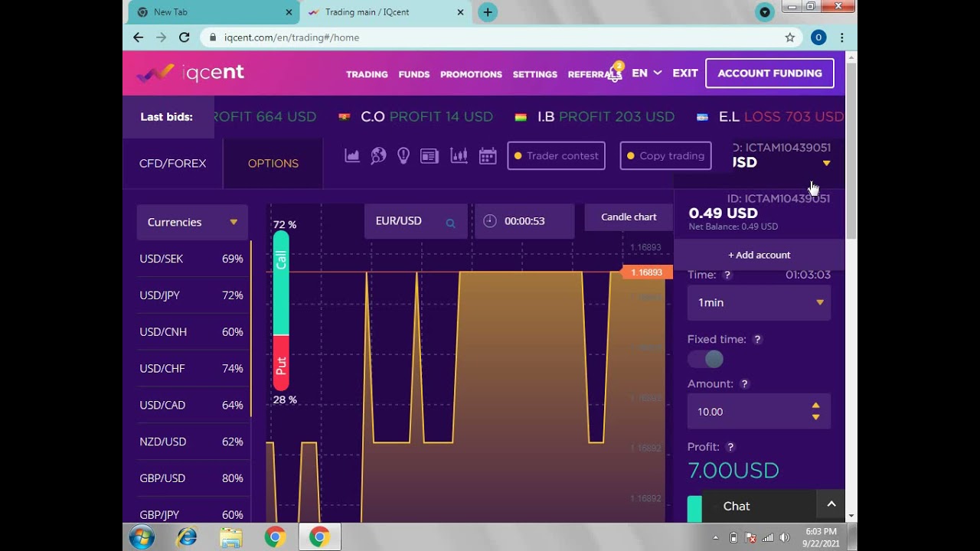This screenshot has height=551, width=980.
Task: Select the USD/CHF currency pair
Action: pyautogui.click(x=191, y=368)
